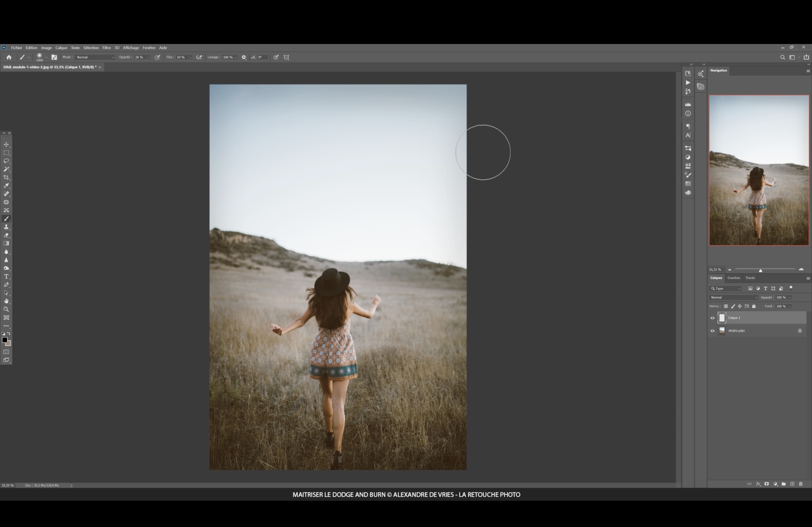The height and width of the screenshot is (527, 812).
Task: Hide the Arrière-plan layer
Action: (712, 331)
